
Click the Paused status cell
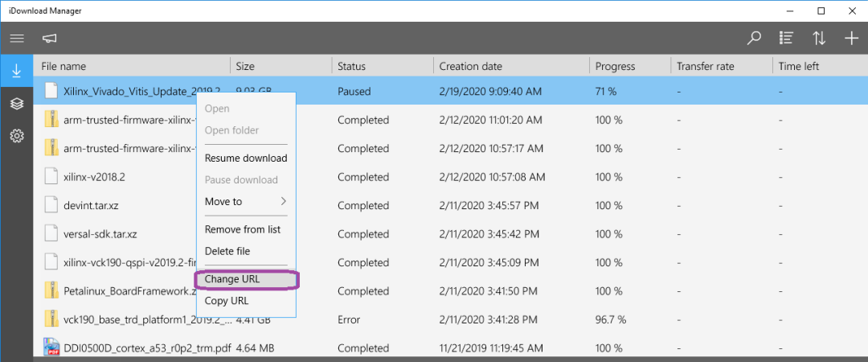[x=354, y=91]
